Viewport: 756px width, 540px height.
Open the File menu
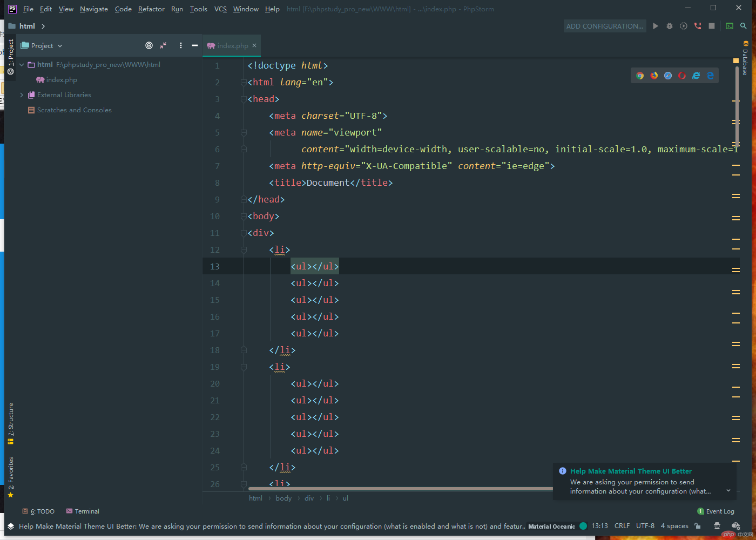click(x=28, y=9)
